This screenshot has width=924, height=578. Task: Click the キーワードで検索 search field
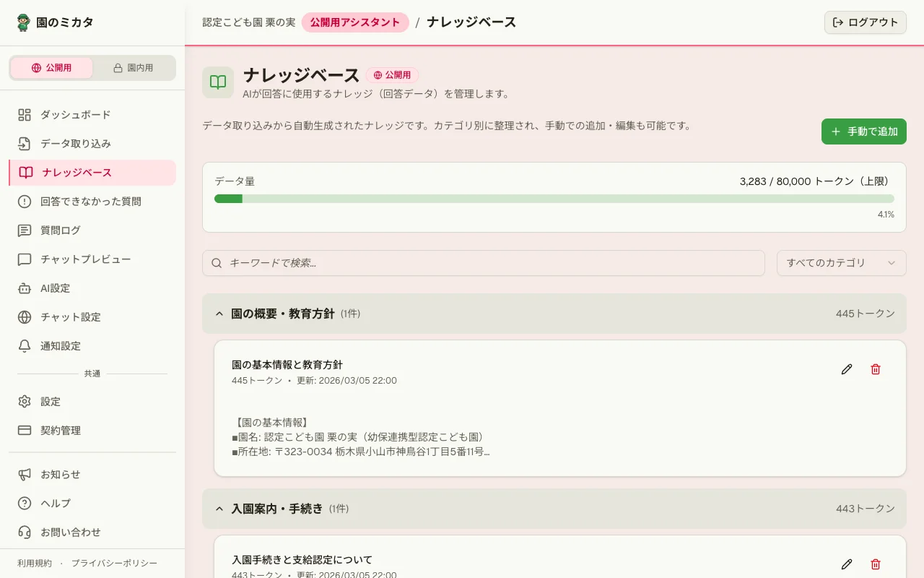tap(484, 263)
